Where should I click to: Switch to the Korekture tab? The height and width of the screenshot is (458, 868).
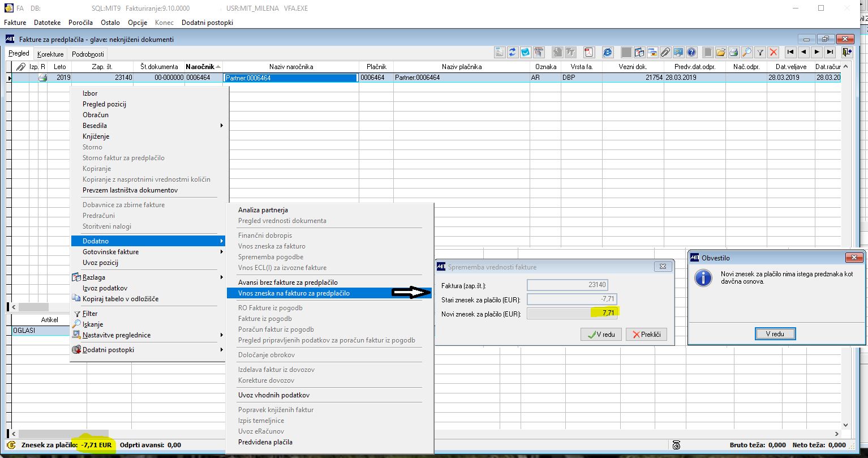(x=50, y=54)
